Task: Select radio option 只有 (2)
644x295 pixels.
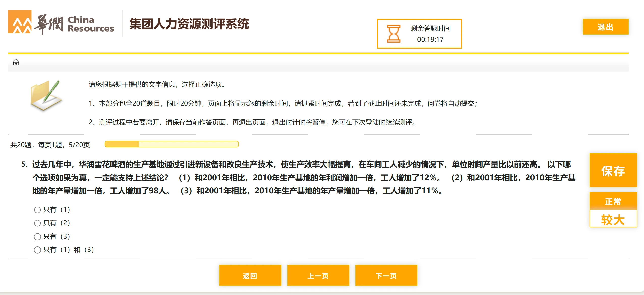Action: click(x=37, y=223)
